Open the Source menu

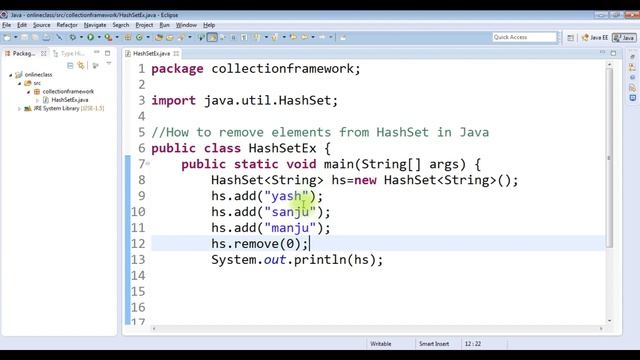(x=42, y=25)
